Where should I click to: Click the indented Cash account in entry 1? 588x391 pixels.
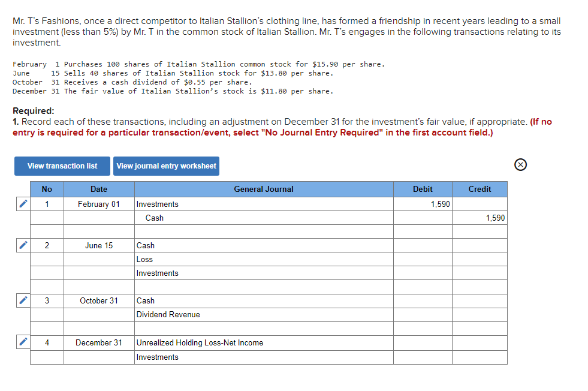click(264, 218)
